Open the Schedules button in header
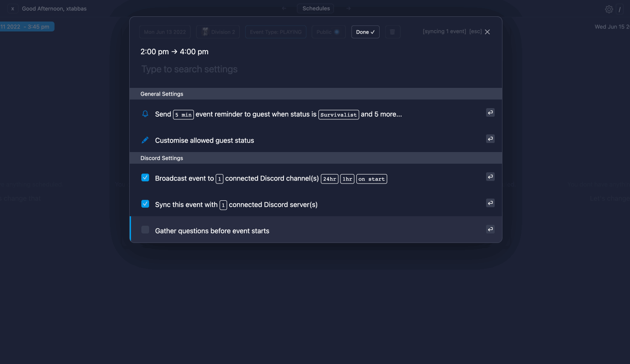 (316, 8)
